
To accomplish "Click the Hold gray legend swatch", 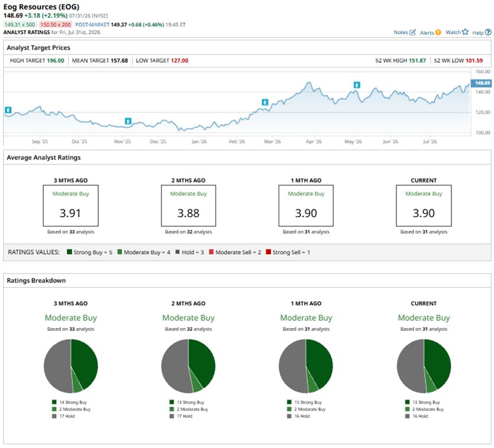I will [177, 252].
